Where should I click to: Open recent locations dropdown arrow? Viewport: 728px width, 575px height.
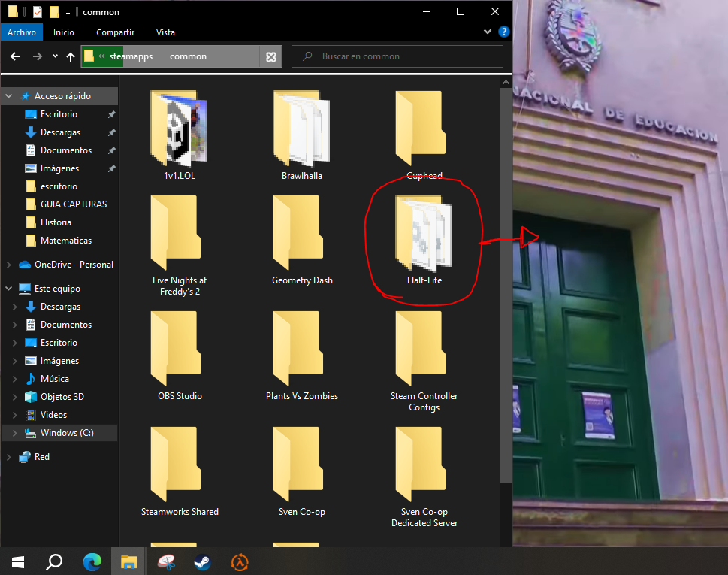tap(55, 56)
